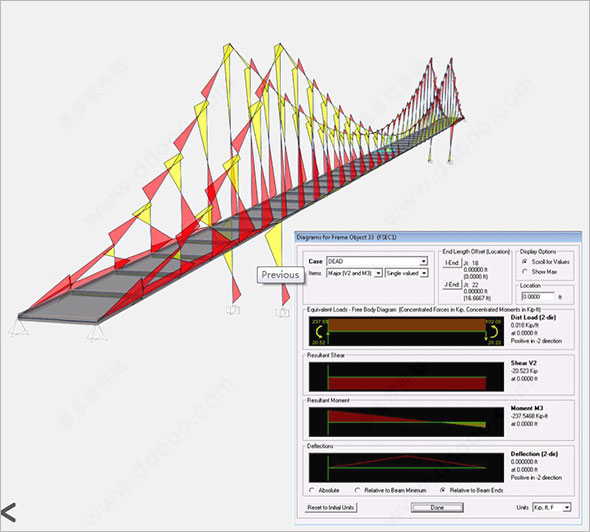The image size is (590, 532).
Task: Click the I-End button
Action: tap(452, 263)
